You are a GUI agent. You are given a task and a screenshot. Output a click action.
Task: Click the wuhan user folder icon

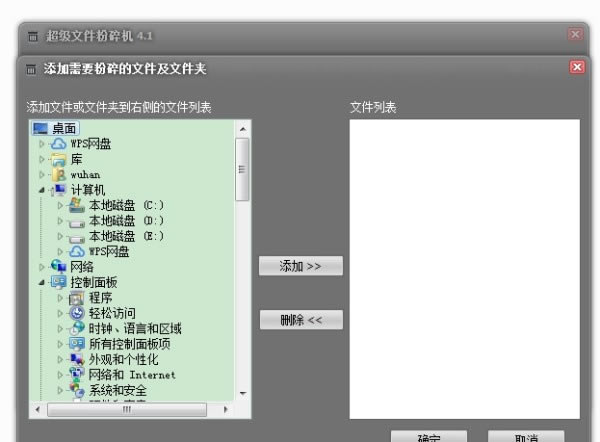(59, 175)
